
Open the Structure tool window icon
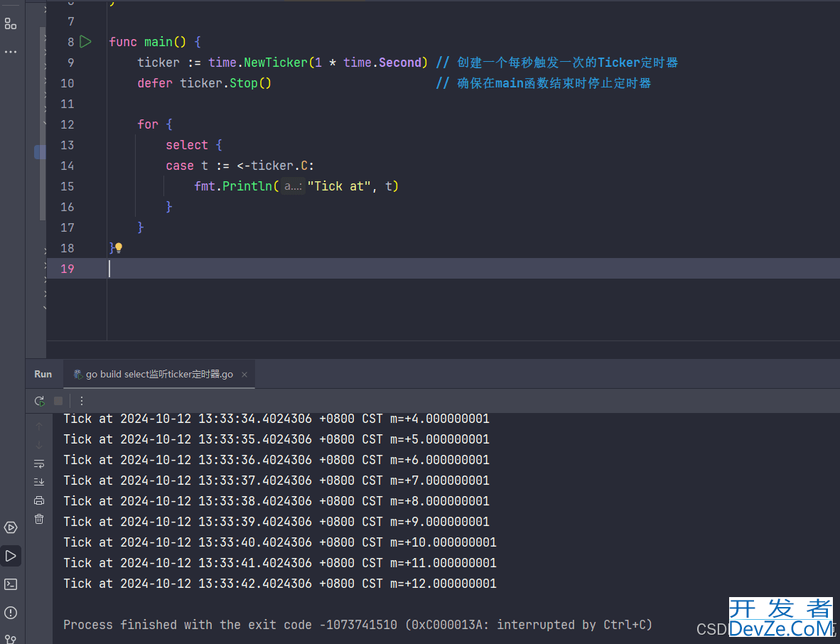[11, 23]
